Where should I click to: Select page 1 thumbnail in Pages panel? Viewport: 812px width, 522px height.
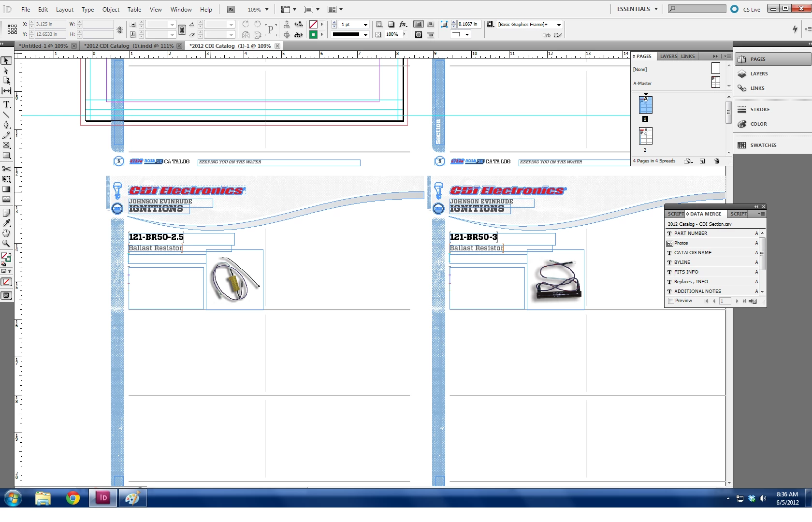click(646, 105)
